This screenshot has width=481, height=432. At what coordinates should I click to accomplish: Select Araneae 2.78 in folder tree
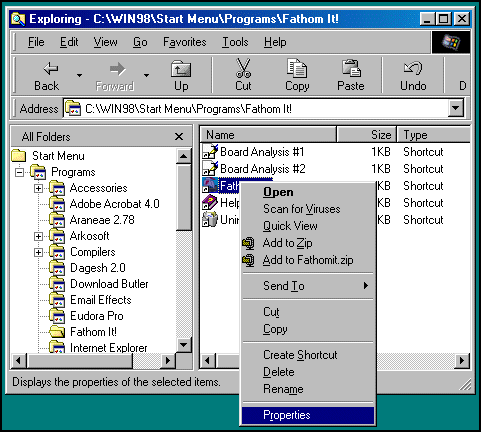pos(102,220)
